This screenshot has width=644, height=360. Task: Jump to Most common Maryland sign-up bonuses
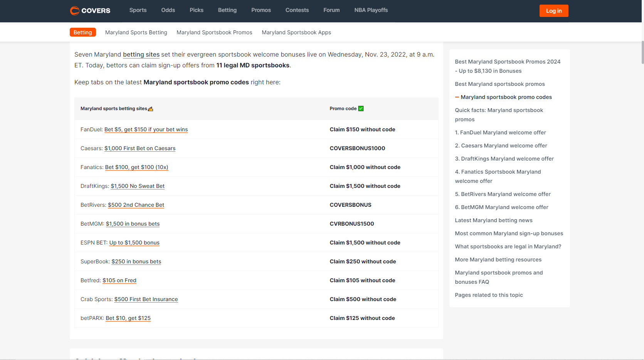click(509, 233)
